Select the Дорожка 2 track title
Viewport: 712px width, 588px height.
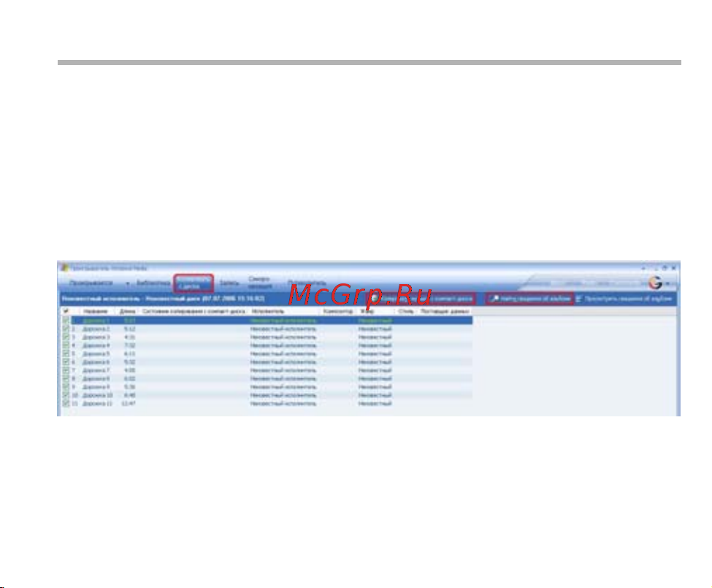96,329
